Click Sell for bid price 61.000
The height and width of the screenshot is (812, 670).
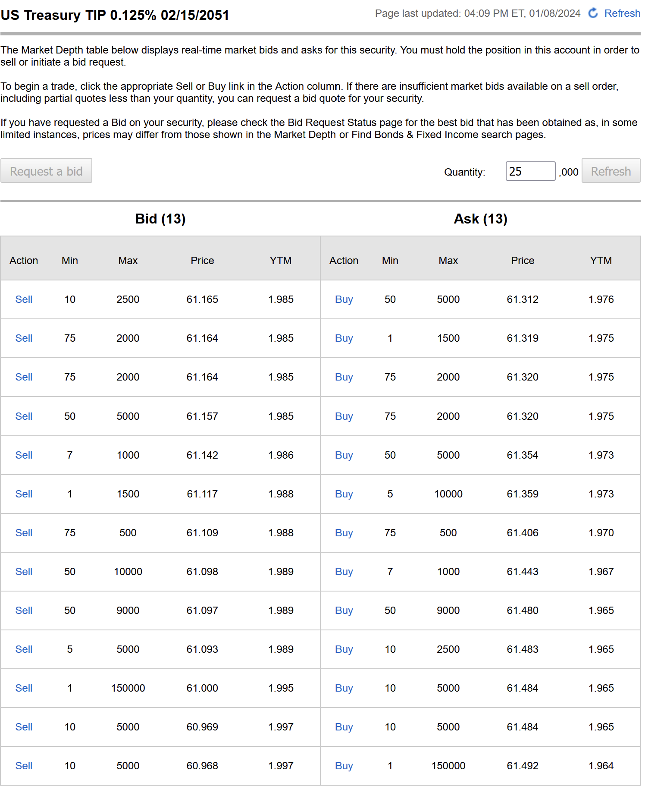[24, 688]
